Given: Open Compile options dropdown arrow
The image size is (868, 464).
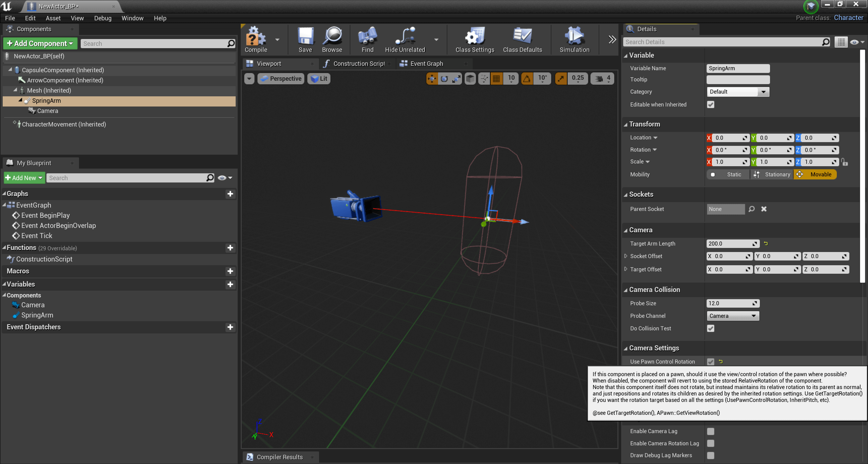Looking at the screenshot, I should [277, 40].
